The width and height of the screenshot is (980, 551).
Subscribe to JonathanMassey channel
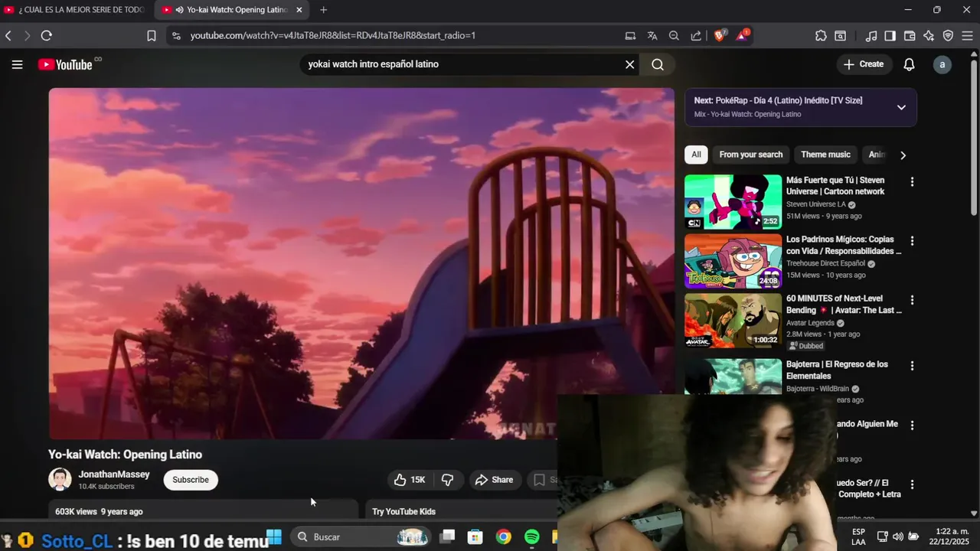[x=191, y=480]
